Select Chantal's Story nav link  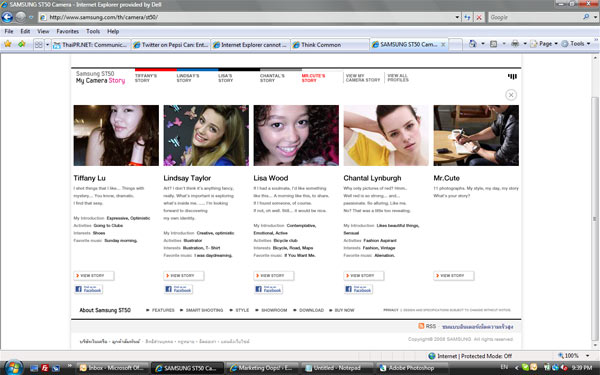(272, 78)
